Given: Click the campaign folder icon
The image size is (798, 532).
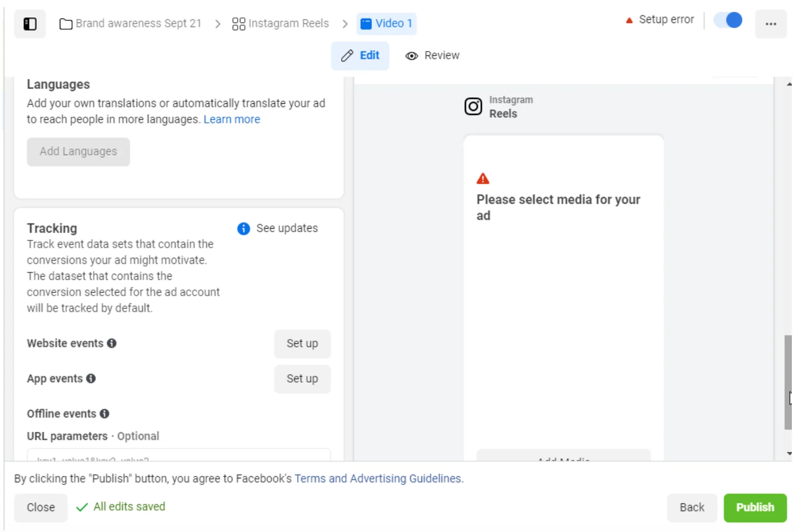Looking at the screenshot, I should 66,24.
